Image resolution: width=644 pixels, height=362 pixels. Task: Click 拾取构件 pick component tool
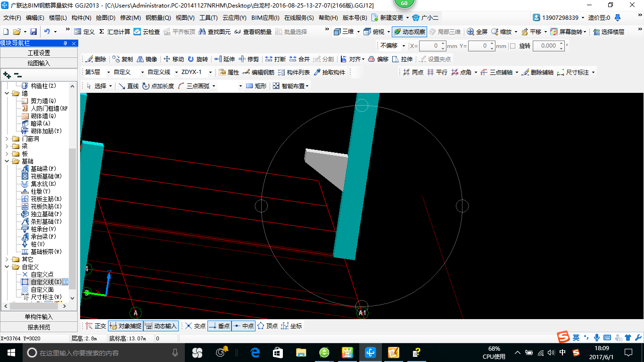tap(330, 72)
